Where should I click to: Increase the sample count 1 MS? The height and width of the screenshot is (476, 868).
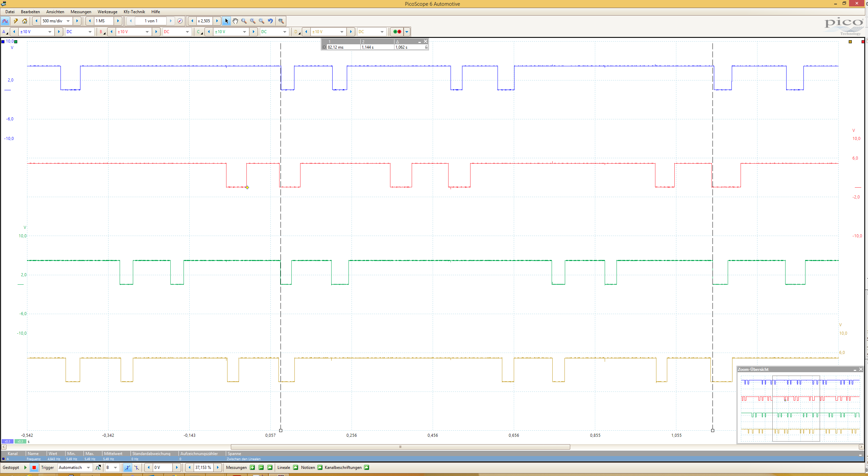(x=118, y=21)
